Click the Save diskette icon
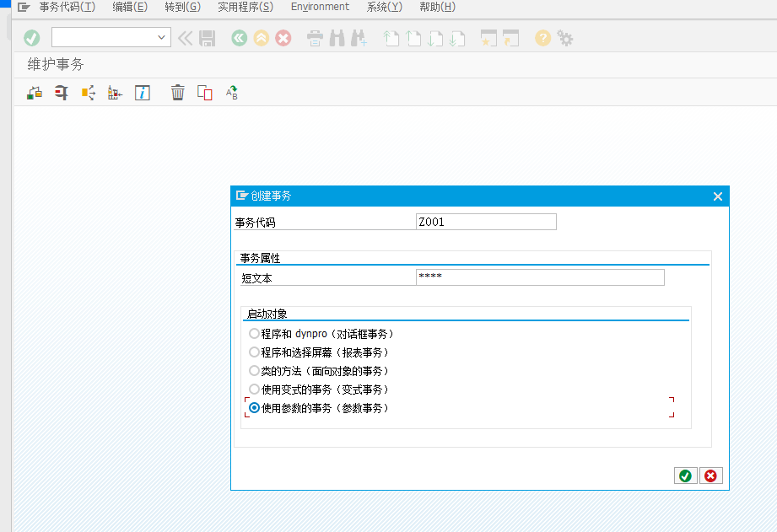The image size is (777, 532). click(208, 38)
